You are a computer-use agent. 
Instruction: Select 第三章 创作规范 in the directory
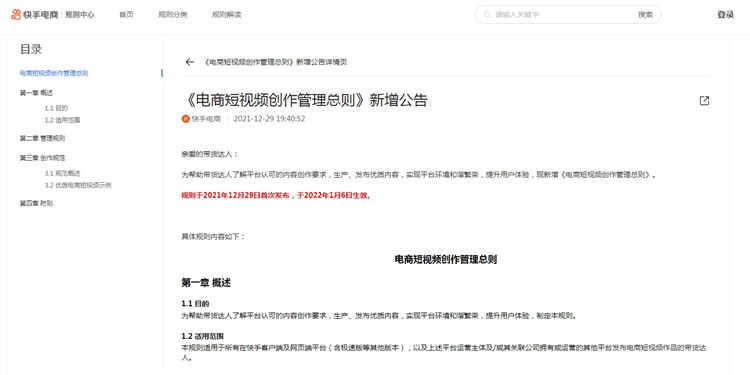click(x=43, y=158)
